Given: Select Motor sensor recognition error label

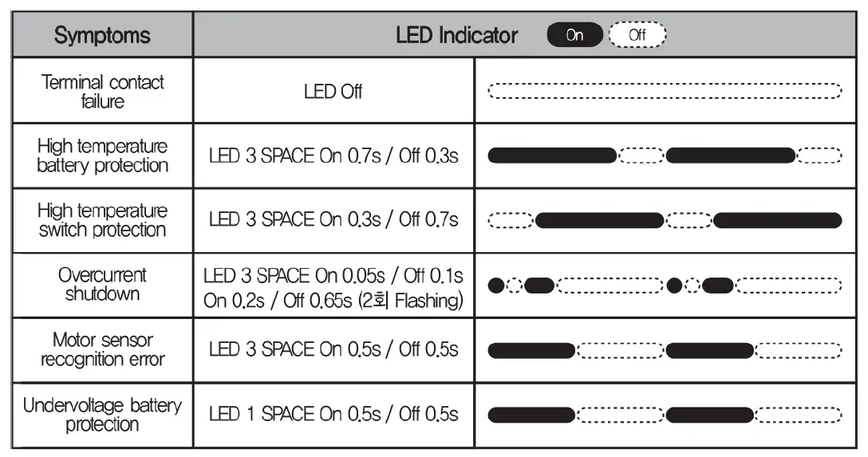Looking at the screenshot, I should 102,350.
